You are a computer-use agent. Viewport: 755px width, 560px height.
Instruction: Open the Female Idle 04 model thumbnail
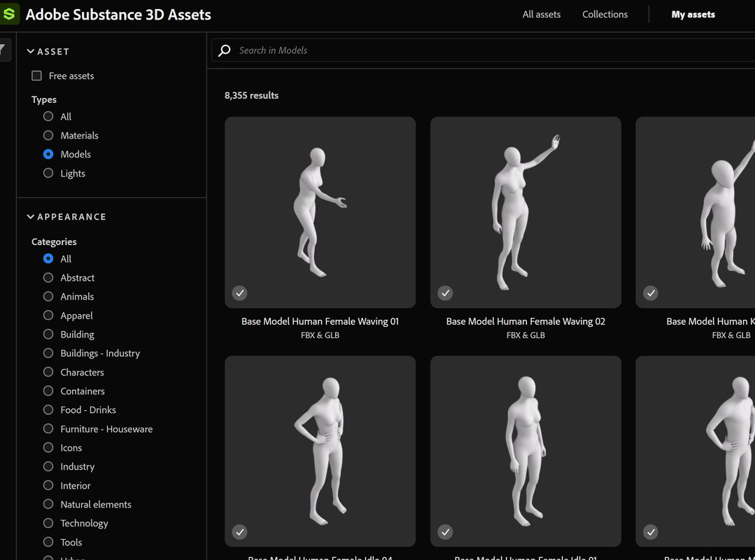320,451
